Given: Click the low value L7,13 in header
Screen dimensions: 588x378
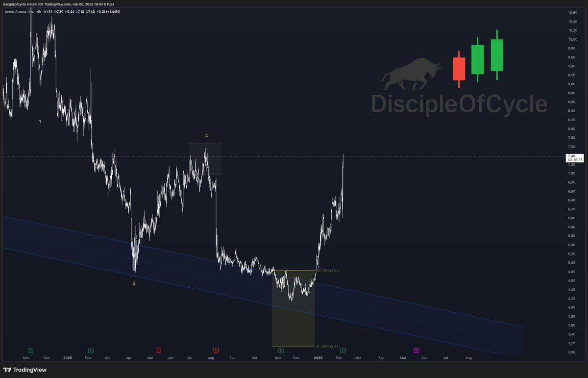Looking at the screenshot, I should coord(81,11).
